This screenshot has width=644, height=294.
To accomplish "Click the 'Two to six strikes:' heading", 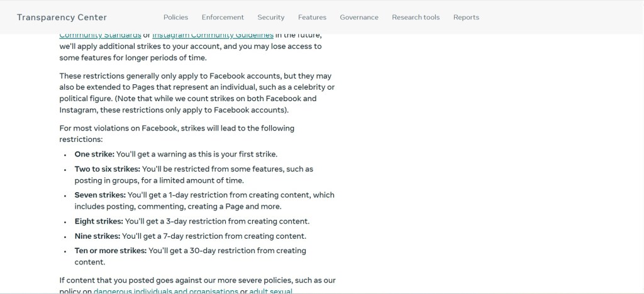I will pos(108,169).
